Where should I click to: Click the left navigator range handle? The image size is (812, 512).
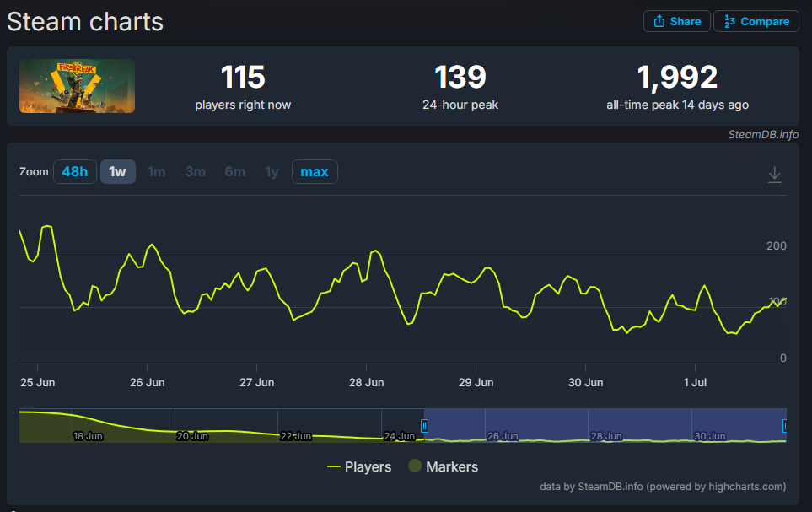point(425,426)
